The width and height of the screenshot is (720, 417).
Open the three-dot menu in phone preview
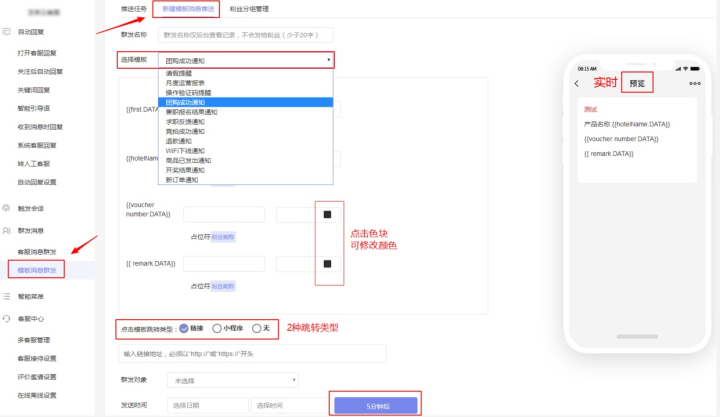click(695, 83)
